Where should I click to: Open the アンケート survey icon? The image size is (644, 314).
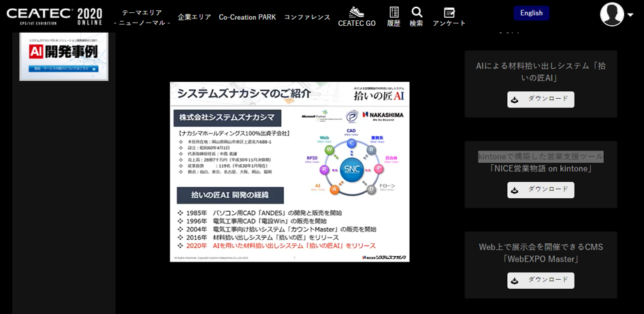pos(449,12)
